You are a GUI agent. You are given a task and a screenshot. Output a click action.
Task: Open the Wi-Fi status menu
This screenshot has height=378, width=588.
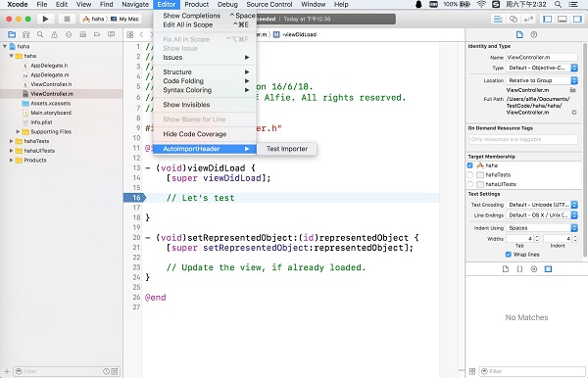pyautogui.click(x=481, y=5)
